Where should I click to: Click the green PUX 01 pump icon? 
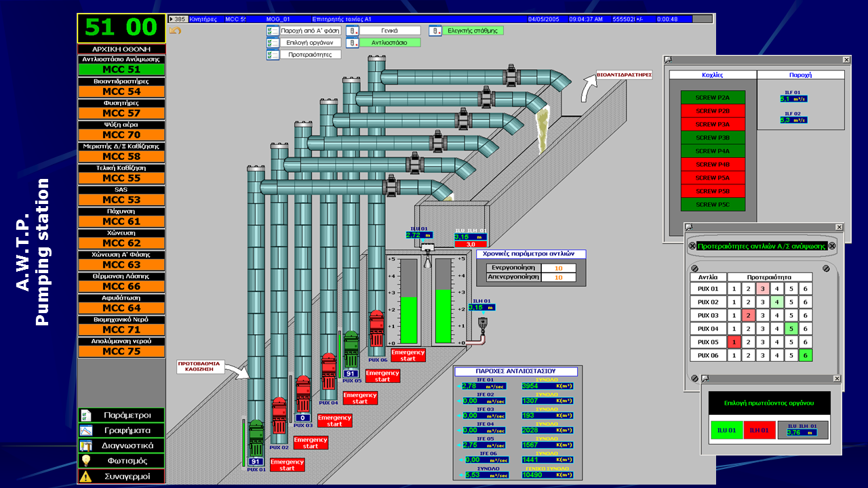click(256, 439)
